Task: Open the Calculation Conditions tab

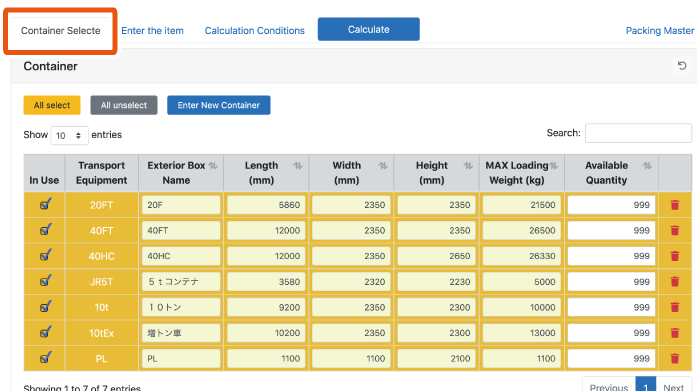Action: pyautogui.click(x=254, y=31)
